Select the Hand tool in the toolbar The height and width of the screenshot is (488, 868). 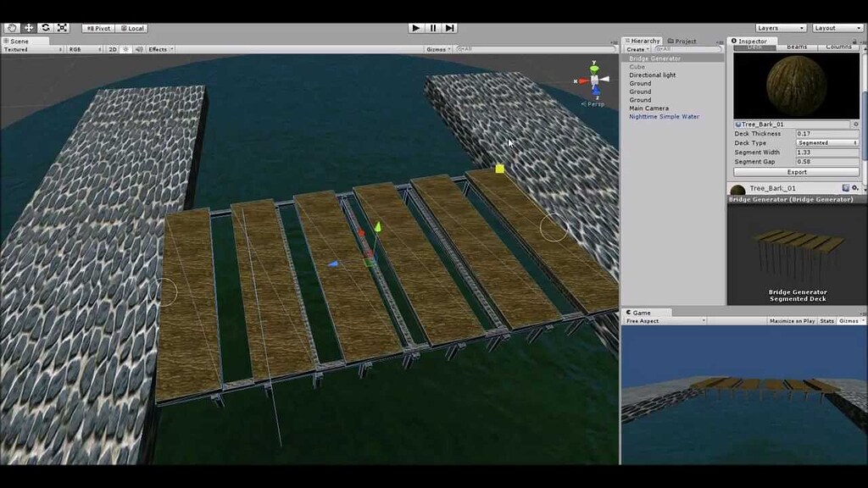click(12, 28)
